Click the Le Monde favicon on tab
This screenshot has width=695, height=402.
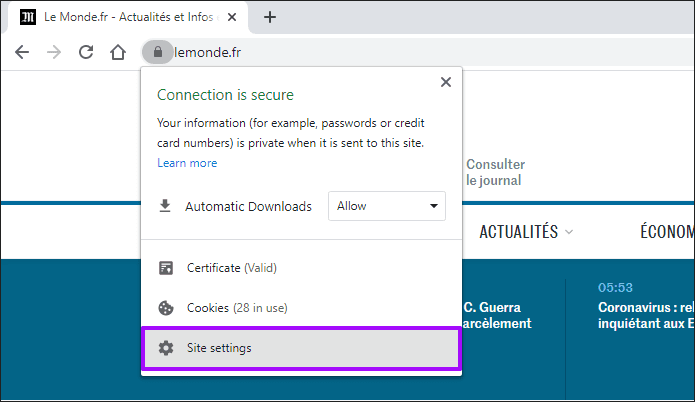tap(28, 17)
